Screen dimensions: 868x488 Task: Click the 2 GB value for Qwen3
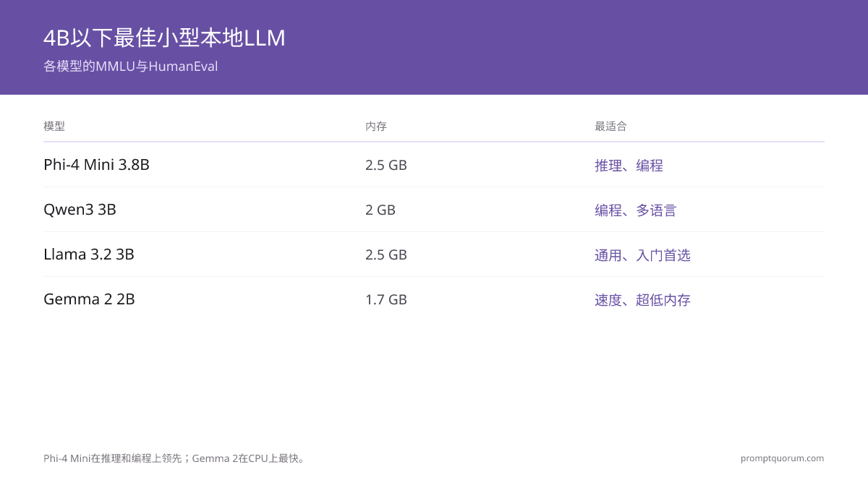pos(380,210)
